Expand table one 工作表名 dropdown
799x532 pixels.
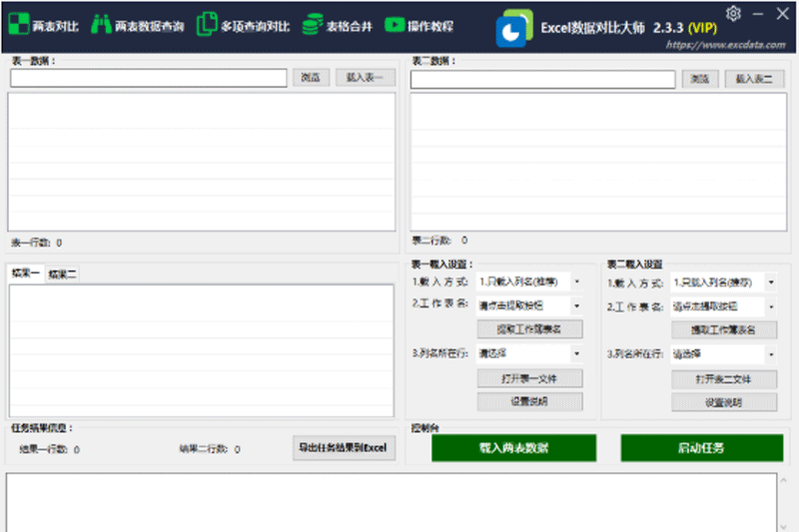coord(577,305)
